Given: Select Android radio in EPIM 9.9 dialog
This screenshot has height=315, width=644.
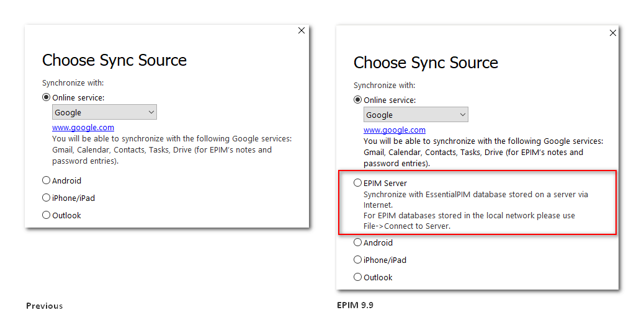Looking at the screenshot, I should coord(358,242).
